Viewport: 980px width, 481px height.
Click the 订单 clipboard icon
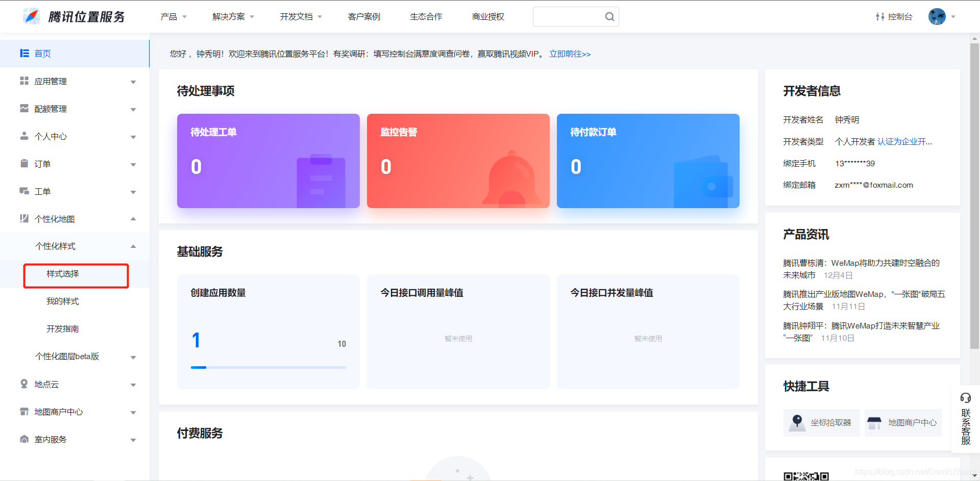coord(24,163)
